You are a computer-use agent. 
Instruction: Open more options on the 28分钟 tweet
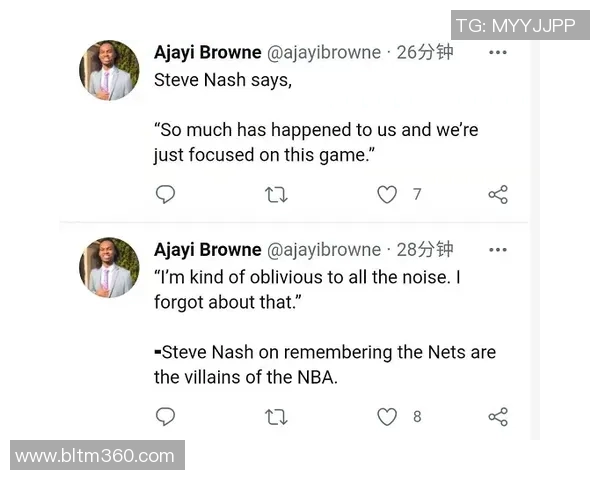(x=498, y=250)
